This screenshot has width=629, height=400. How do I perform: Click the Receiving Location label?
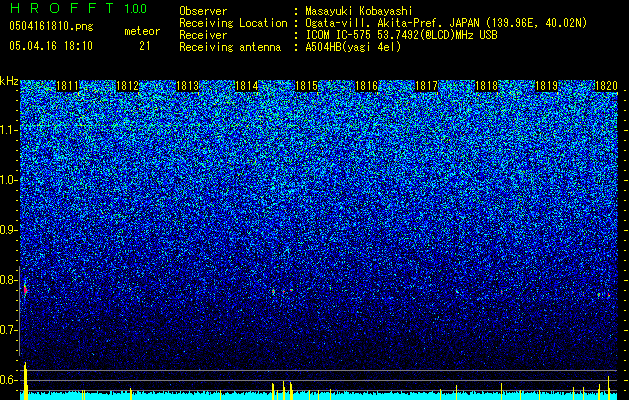(x=233, y=23)
